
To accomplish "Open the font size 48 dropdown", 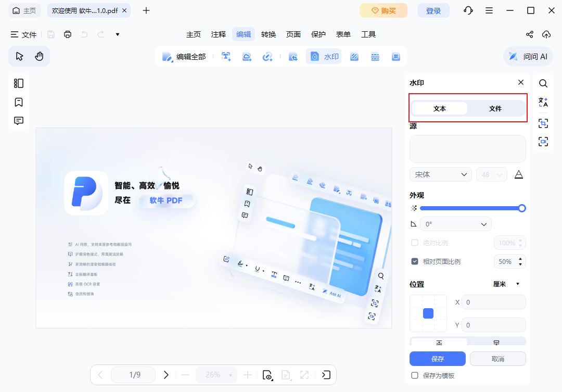I will point(491,175).
